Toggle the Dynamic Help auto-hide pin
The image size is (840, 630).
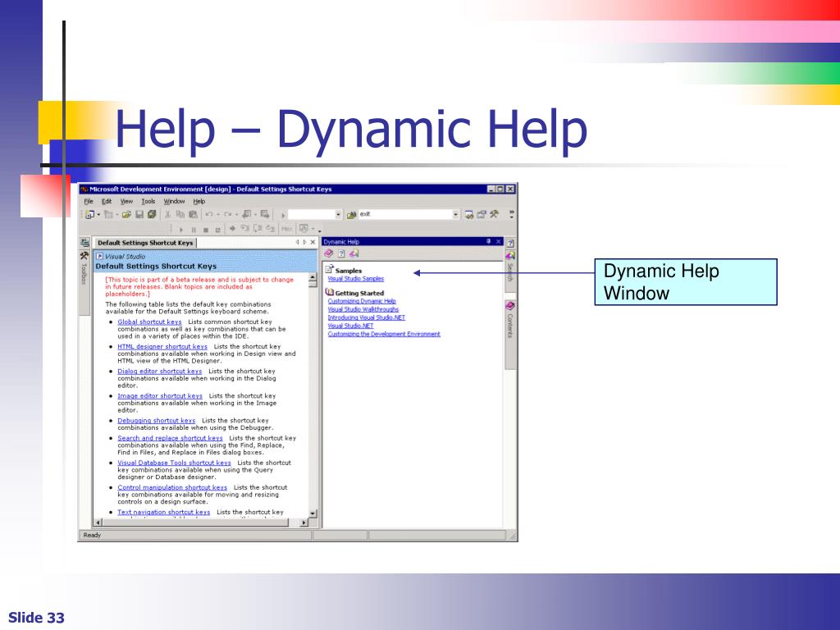[x=488, y=242]
